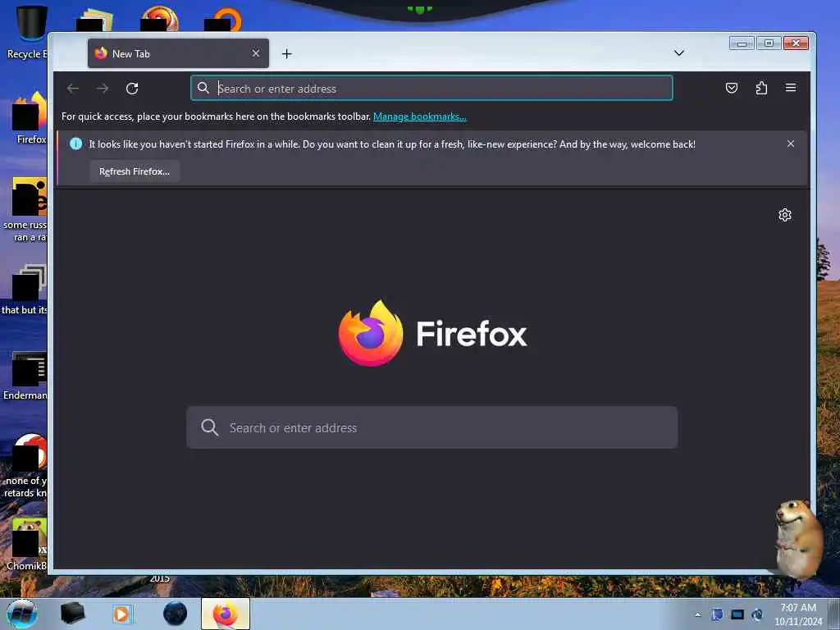
Task: Select the Firefox desktop shortcut
Action: [x=30, y=118]
